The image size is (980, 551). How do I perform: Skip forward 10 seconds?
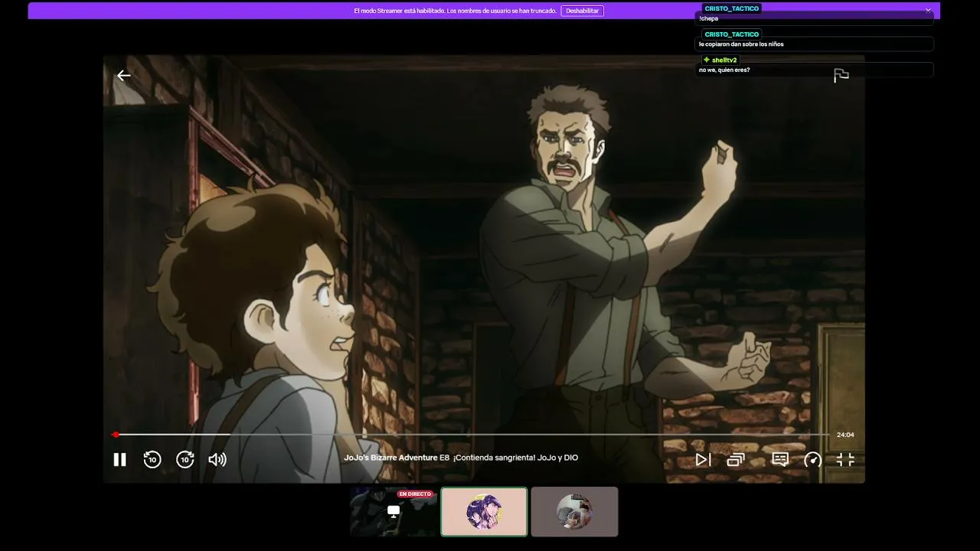click(x=185, y=459)
